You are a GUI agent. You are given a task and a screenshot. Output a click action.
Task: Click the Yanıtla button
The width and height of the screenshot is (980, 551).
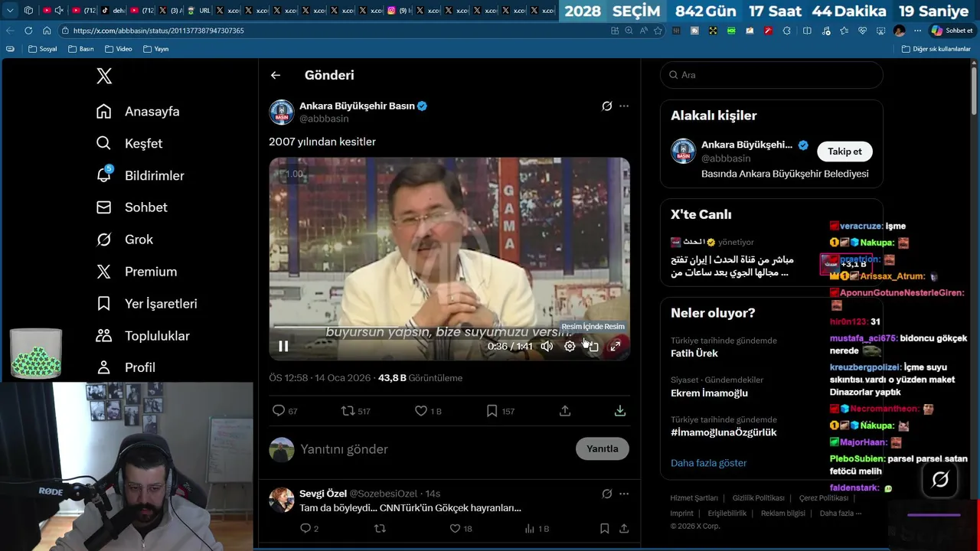603,448
